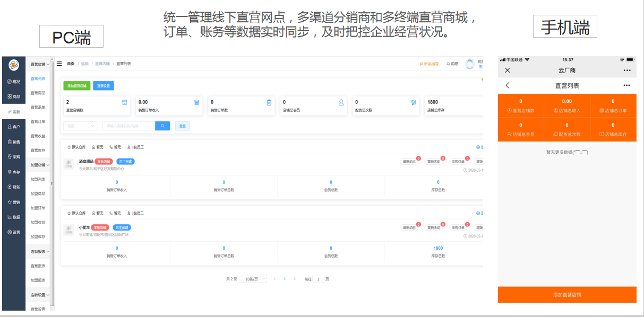This screenshot has height=317, width=644.
Task: Collapse the 直营店铺 submenu group
Action: click(x=40, y=64)
